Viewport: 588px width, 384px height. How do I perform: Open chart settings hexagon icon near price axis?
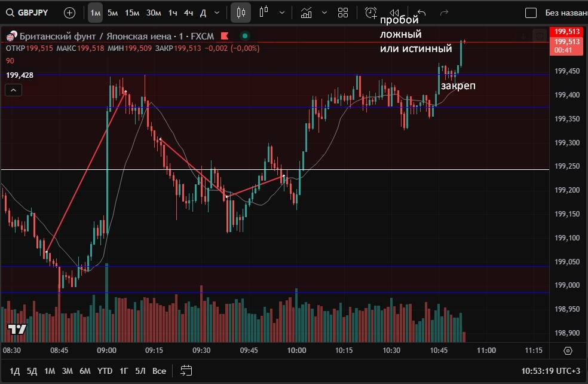point(568,351)
